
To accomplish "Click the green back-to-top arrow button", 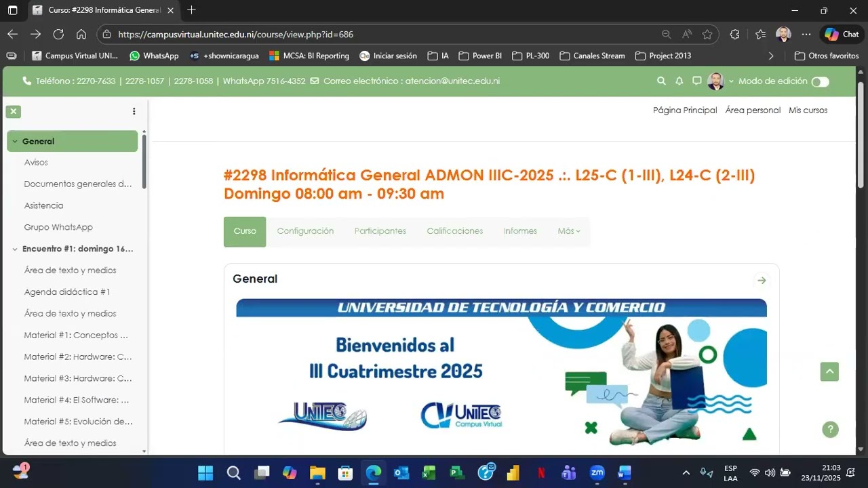I will click(x=829, y=371).
